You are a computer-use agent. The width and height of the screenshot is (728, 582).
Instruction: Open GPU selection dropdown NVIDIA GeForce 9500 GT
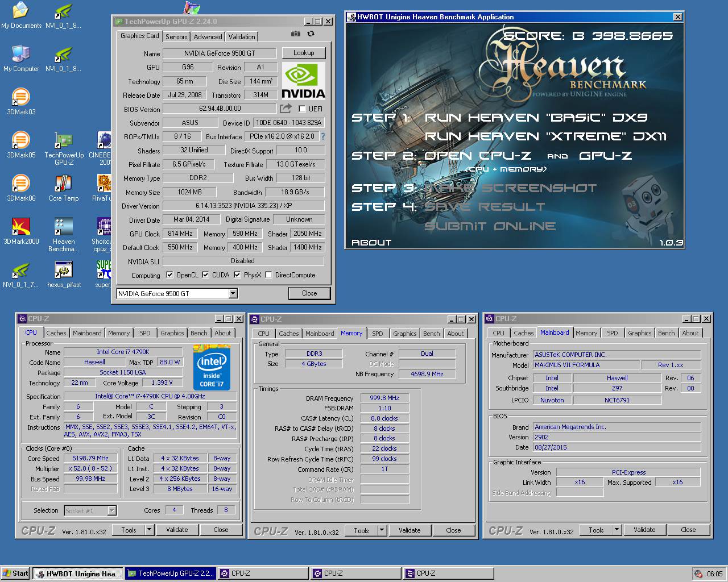coord(233,294)
